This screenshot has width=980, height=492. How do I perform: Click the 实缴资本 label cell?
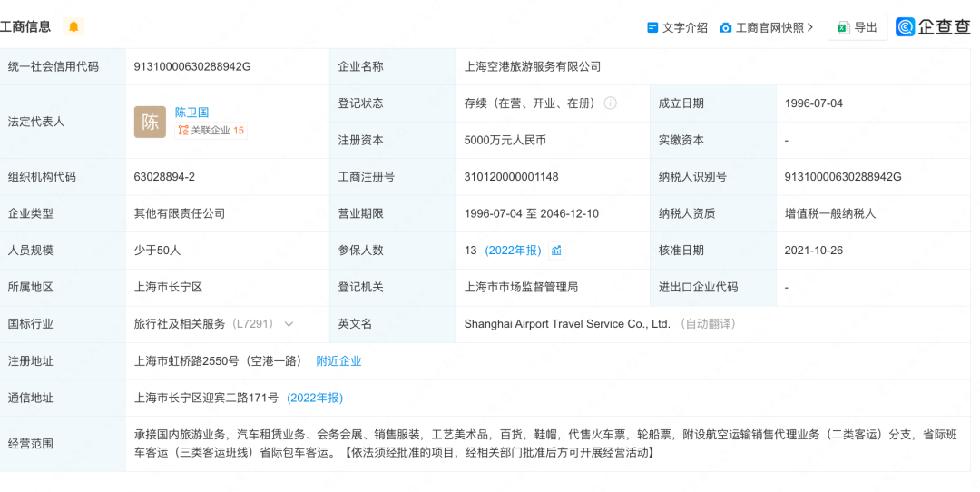coord(713,140)
